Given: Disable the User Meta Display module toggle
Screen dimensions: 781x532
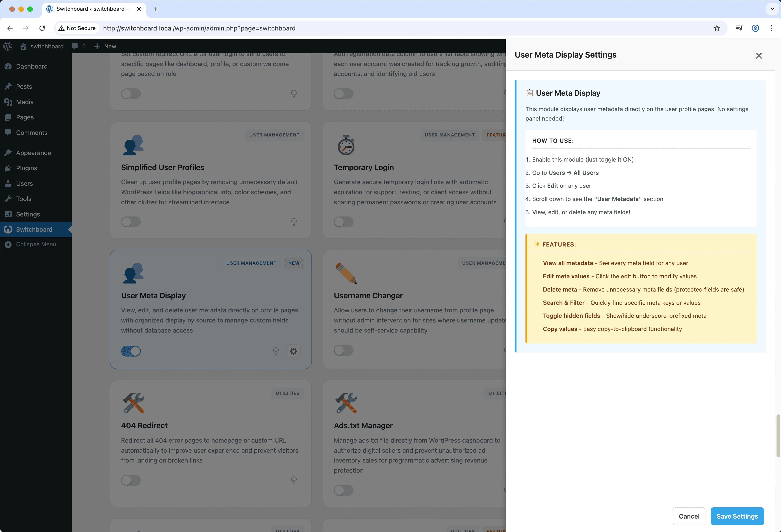Looking at the screenshot, I should coord(131,351).
